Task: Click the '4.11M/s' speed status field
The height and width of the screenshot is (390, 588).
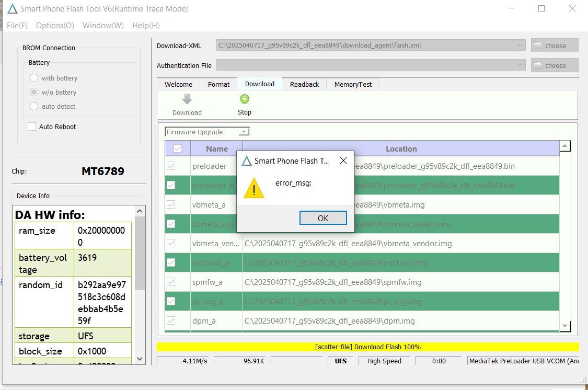Action: 183,361
